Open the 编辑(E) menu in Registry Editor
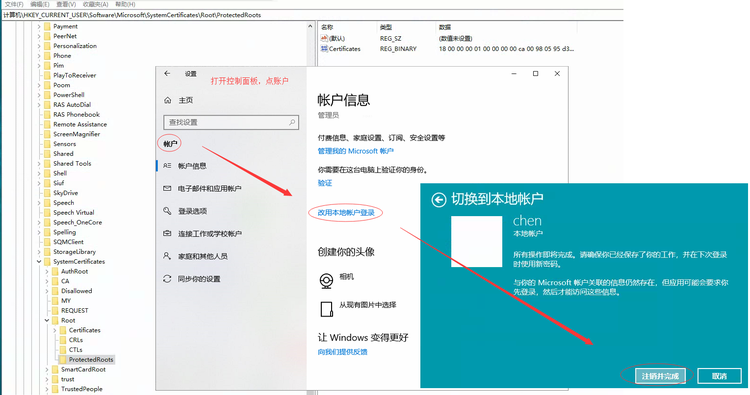This screenshot has height=395, width=750. 40,4
